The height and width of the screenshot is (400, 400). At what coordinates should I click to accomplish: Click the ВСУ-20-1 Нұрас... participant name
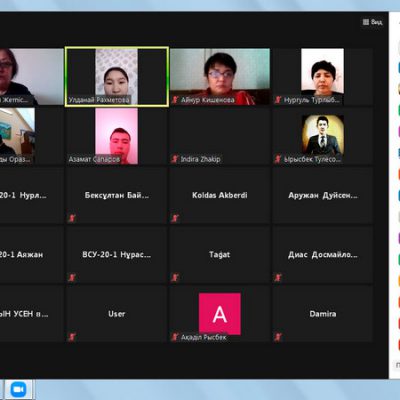(x=117, y=255)
